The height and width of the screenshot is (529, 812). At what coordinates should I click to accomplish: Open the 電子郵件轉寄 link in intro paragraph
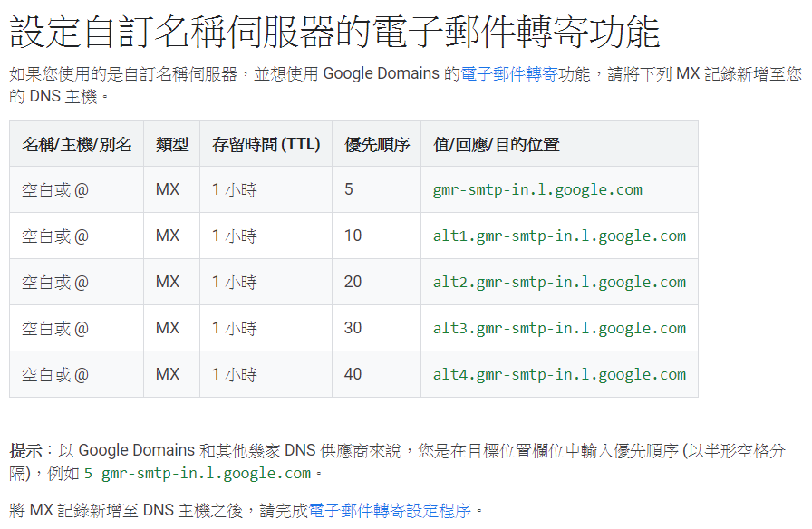point(509,74)
